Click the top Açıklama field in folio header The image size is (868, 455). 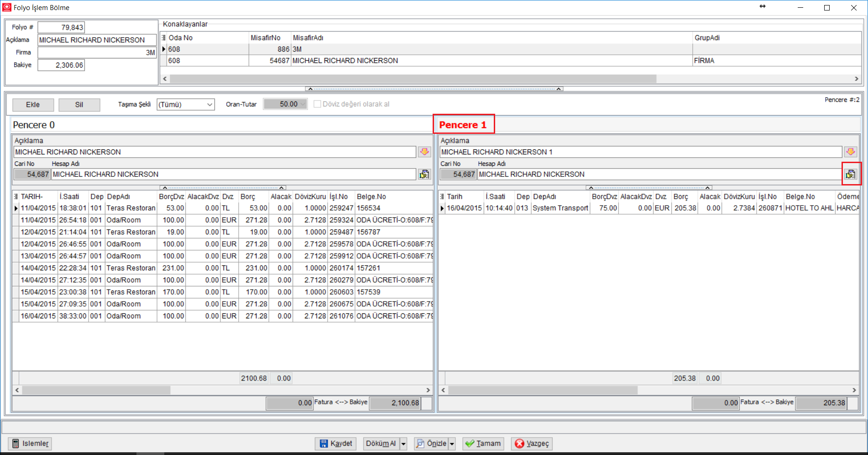(97, 40)
